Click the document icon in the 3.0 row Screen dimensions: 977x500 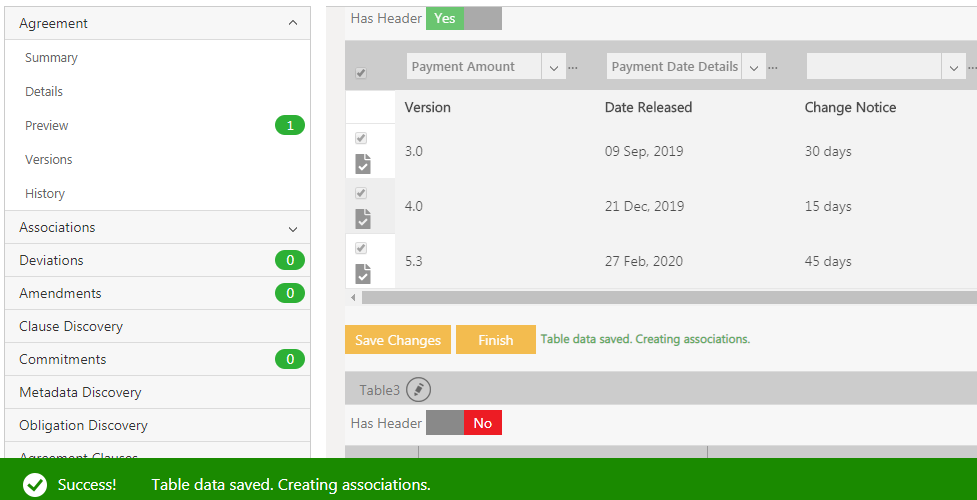click(x=363, y=164)
